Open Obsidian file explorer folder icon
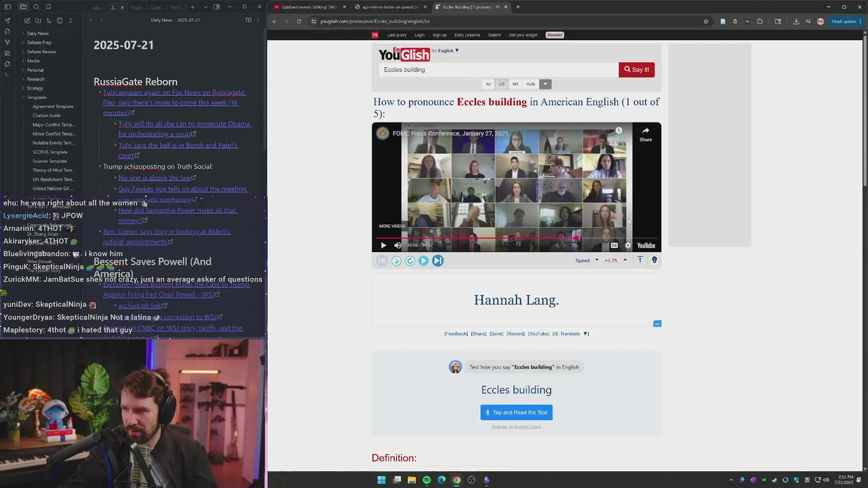 click(23, 7)
